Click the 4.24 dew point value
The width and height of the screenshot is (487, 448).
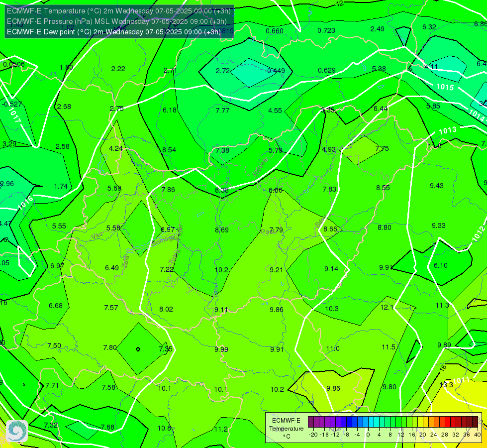coord(116,148)
